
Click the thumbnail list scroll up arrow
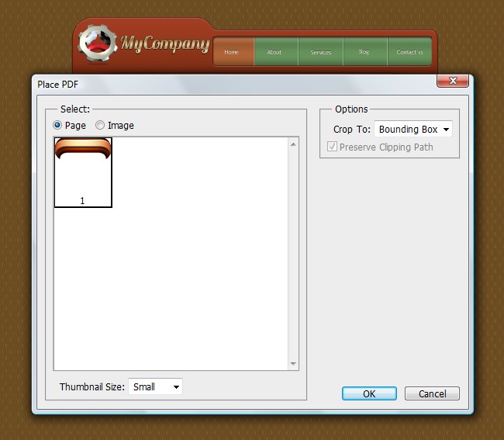coord(293,145)
